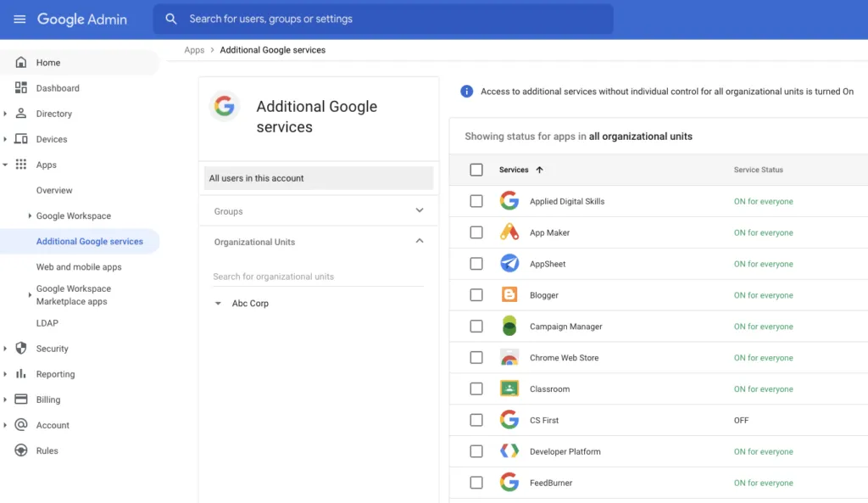This screenshot has height=503, width=868.
Task: Check the Classroom checkbox
Action: [476, 388]
